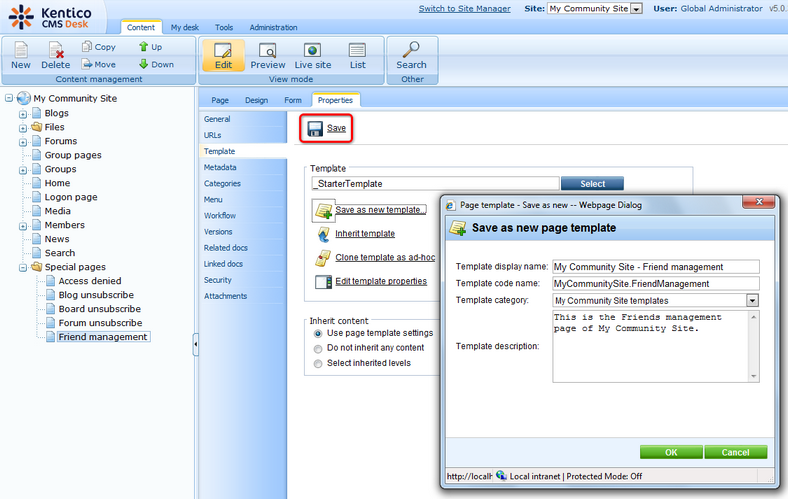Click the Cancel button in dialog
Screen dimensions: 788x499
[735, 452]
